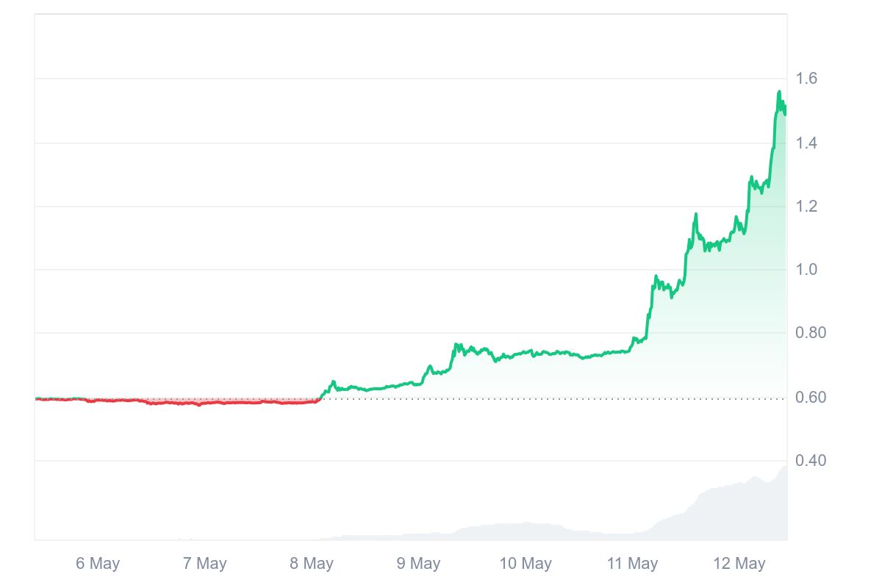The height and width of the screenshot is (588, 882).
Task: Click the 6 May date label
Action: pyautogui.click(x=98, y=564)
